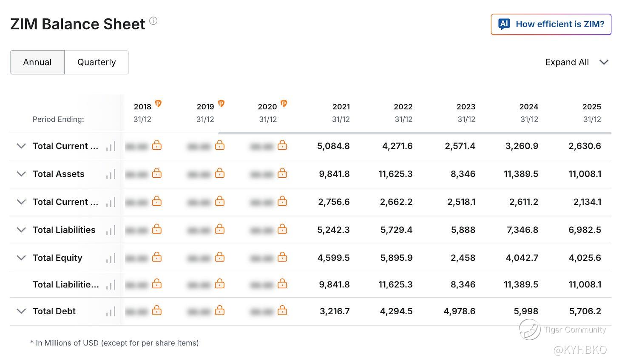This screenshot has width=619, height=364.
Task: Switch to the Quarterly view
Action: coord(97,62)
